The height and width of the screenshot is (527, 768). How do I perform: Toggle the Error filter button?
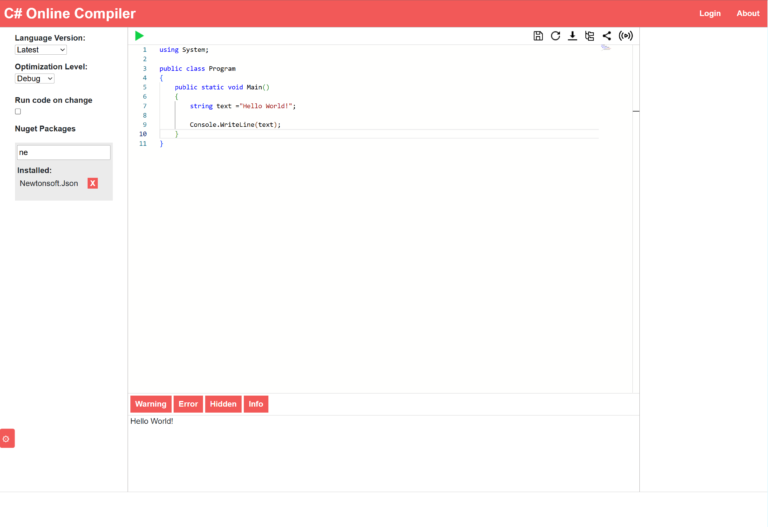(188, 404)
